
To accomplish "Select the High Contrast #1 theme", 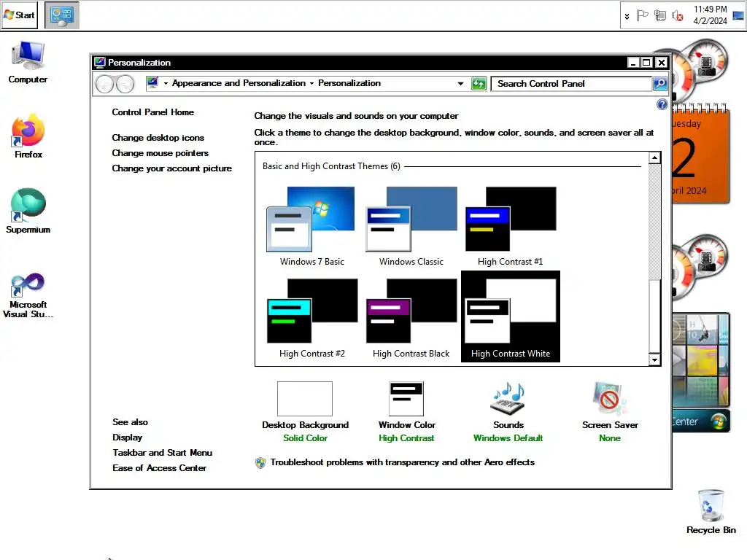I will [x=510, y=226].
